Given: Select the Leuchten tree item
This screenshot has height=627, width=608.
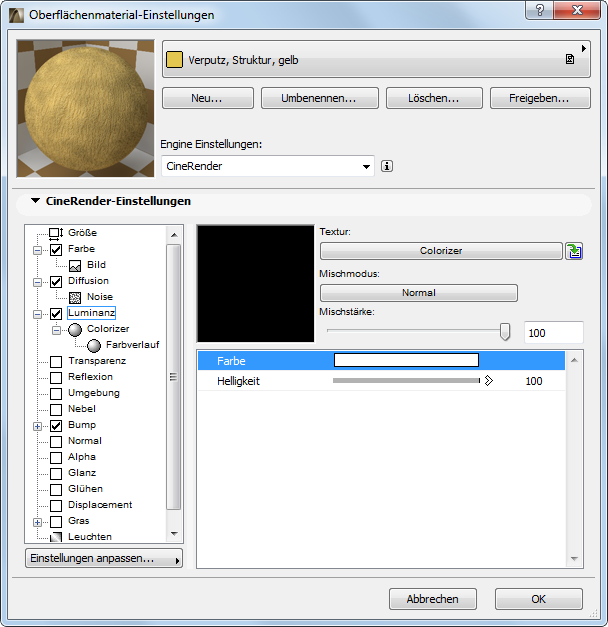Looking at the screenshot, I should (x=90, y=537).
